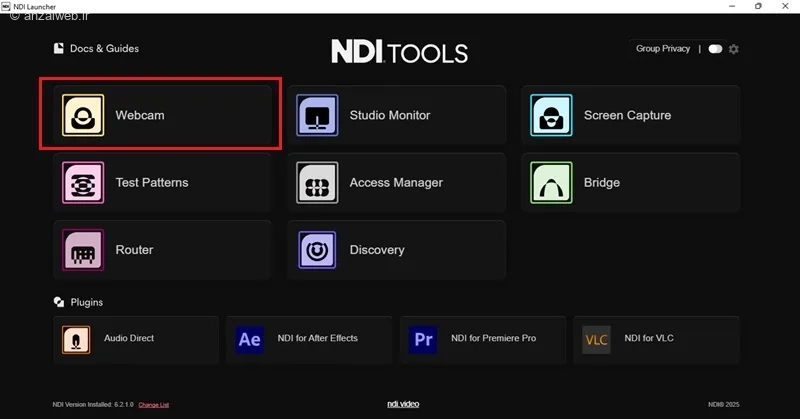Visit the ndi.video link
Screen dimensions: 800x419
point(403,404)
